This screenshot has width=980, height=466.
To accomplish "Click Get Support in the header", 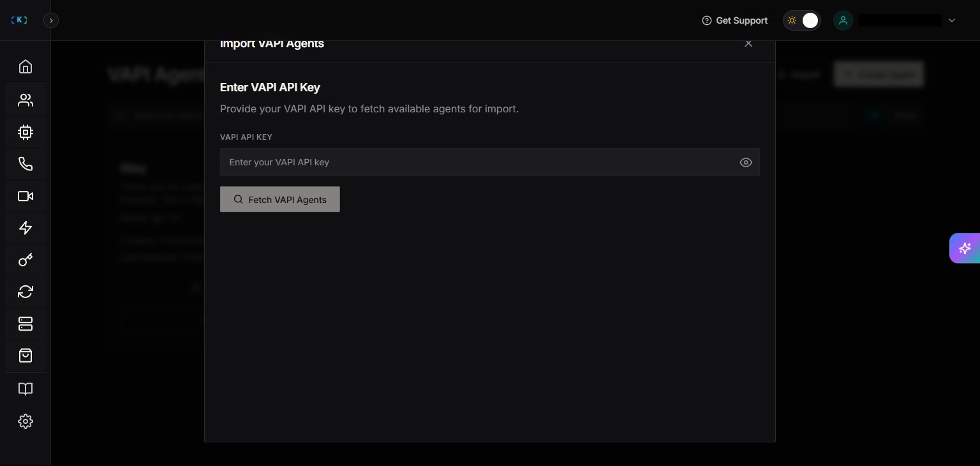I will point(734,20).
